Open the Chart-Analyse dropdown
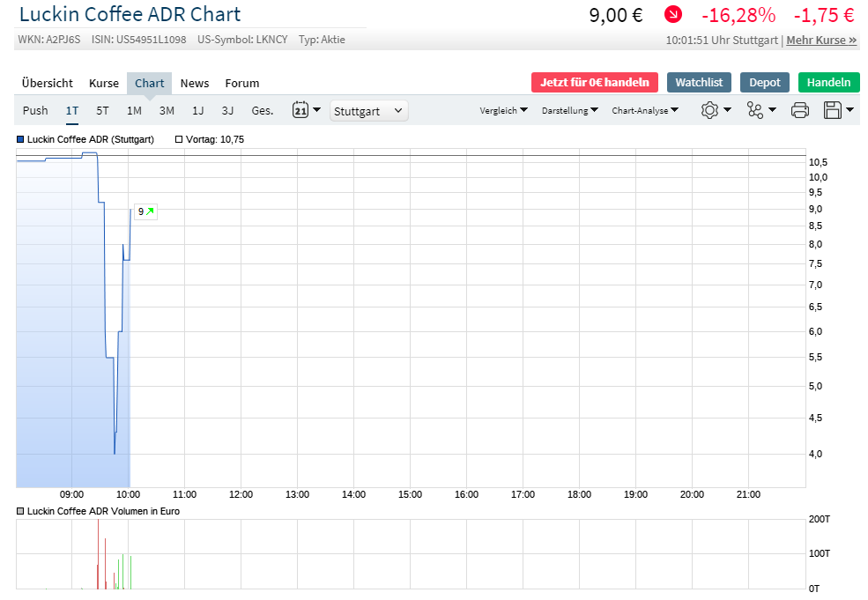This screenshot has width=868, height=600. click(x=645, y=110)
